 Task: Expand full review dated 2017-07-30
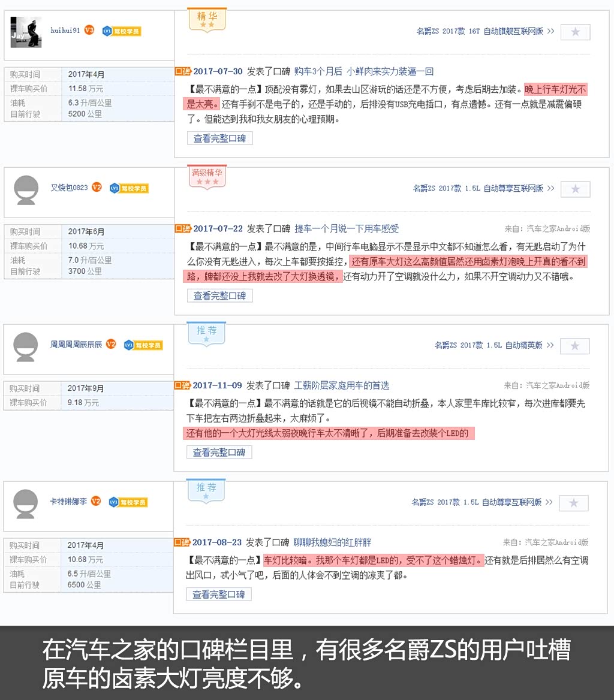click(219, 138)
